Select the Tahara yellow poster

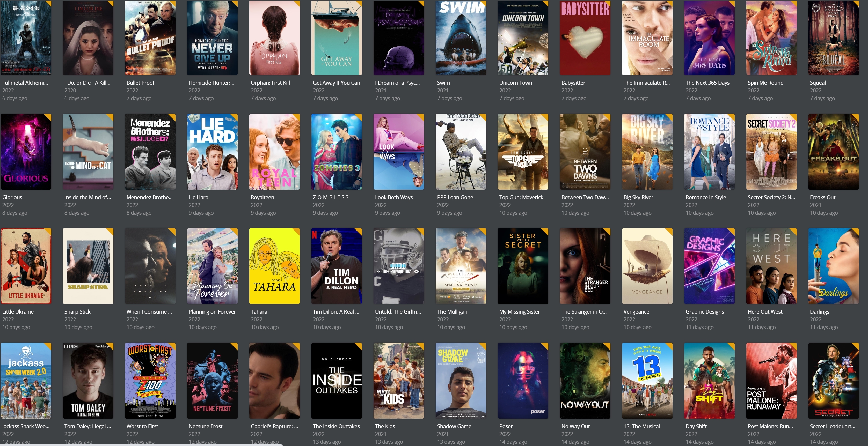[274, 266]
